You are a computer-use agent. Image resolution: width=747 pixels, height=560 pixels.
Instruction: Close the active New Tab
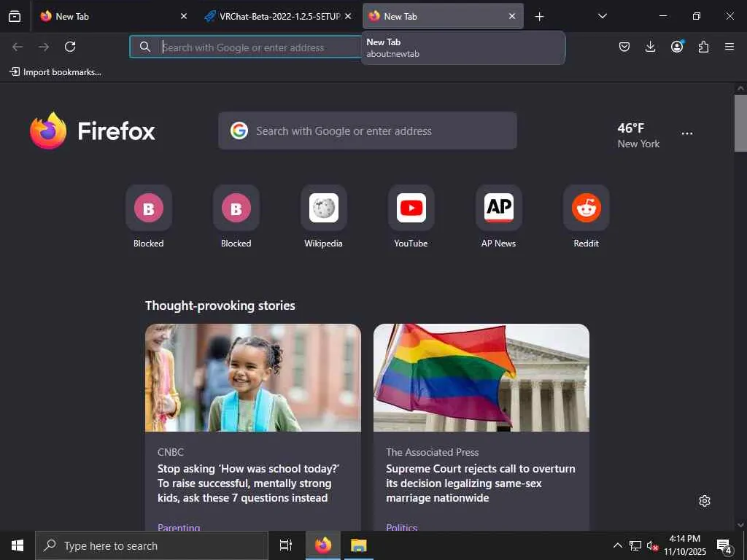(x=512, y=16)
